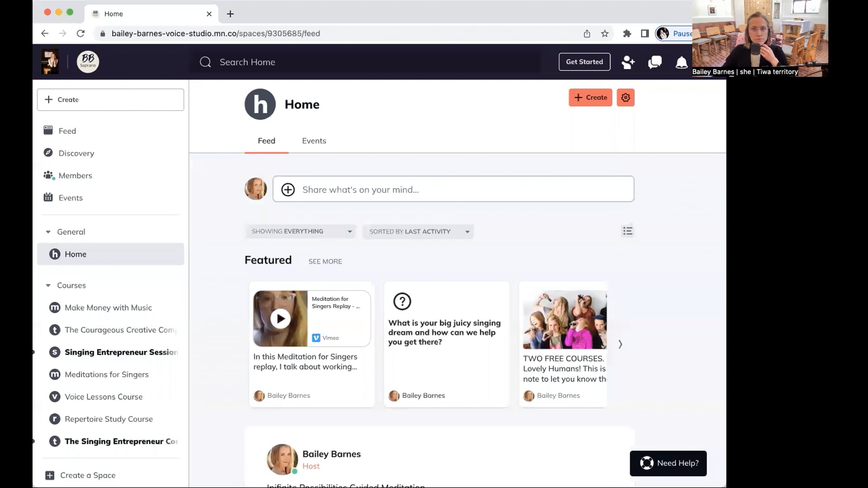This screenshot has height=488, width=868.
Task: Click the large Home space 'h' avatar
Action: click(x=260, y=104)
